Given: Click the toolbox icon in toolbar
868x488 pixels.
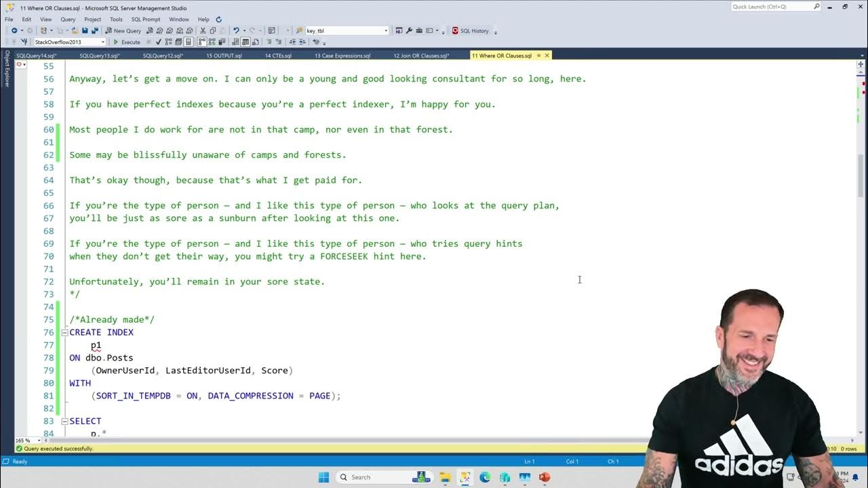Looking at the screenshot, I should 419,30.
